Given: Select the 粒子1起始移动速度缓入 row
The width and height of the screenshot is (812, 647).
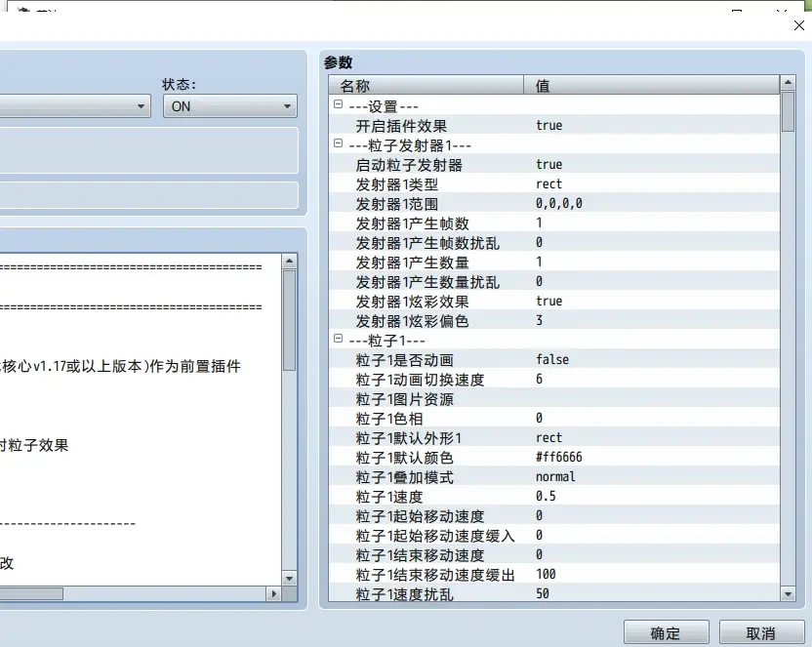Looking at the screenshot, I should coord(554,535).
